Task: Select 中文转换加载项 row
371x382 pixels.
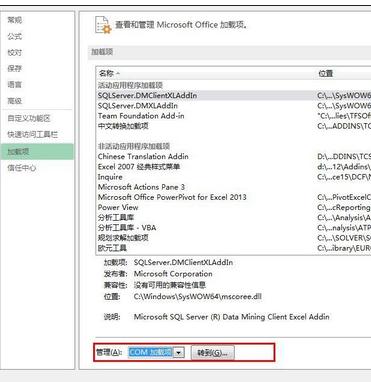Action: (233, 126)
